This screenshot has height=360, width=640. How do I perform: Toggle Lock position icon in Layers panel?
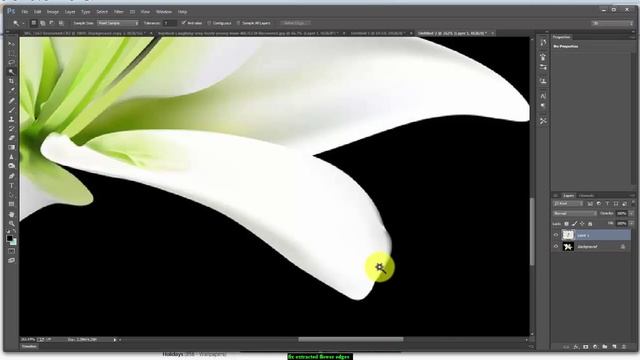click(582, 224)
